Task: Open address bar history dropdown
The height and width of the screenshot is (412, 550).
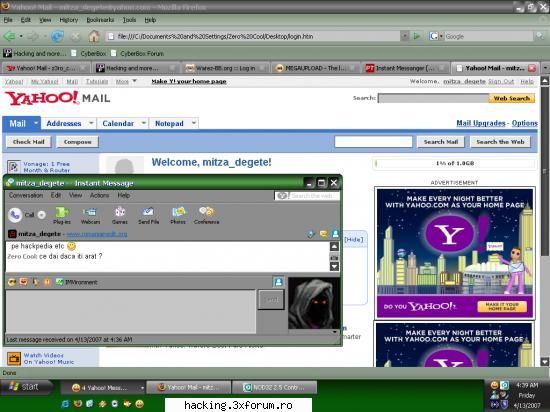Action: point(405,36)
